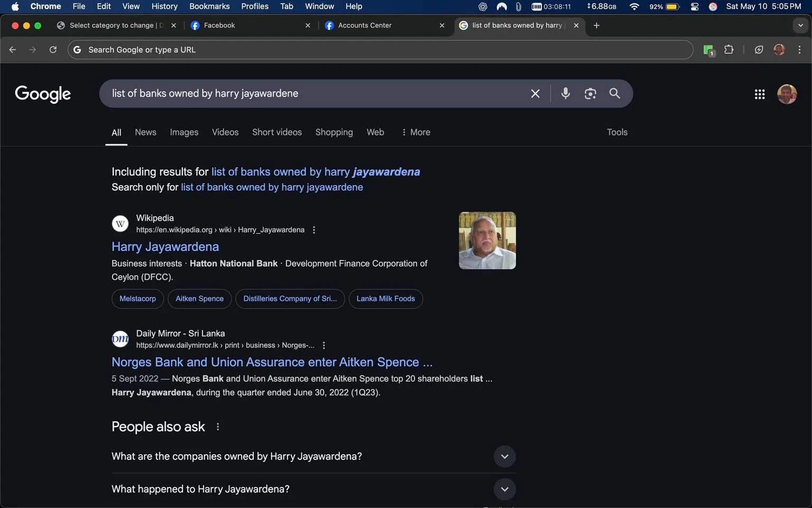Go to Google logo homepage
Viewport: 812px width, 508px height.
click(43, 94)
